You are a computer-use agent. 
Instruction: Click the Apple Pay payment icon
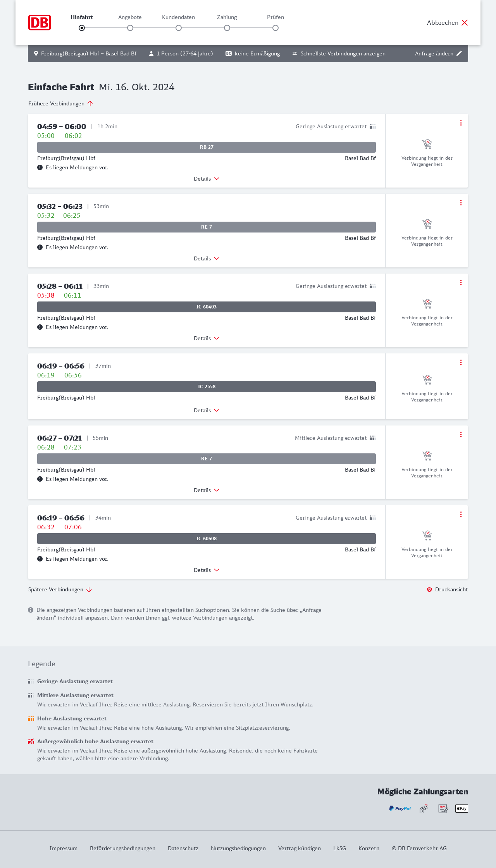[x=462, y=808]
